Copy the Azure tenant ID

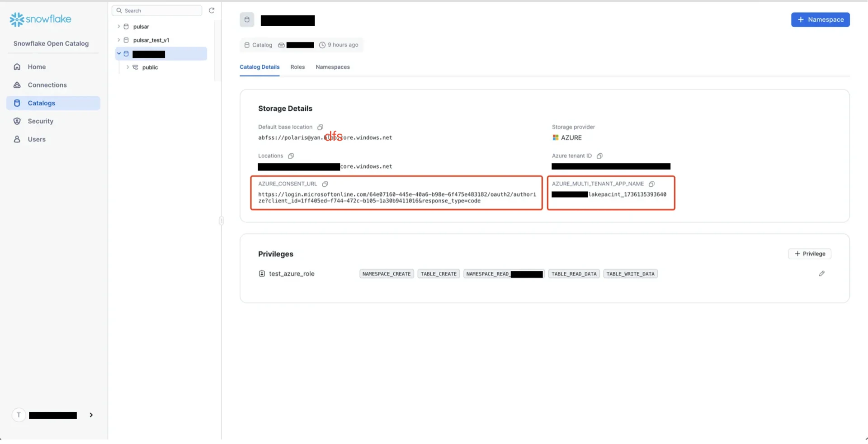(x=599, y=156)
